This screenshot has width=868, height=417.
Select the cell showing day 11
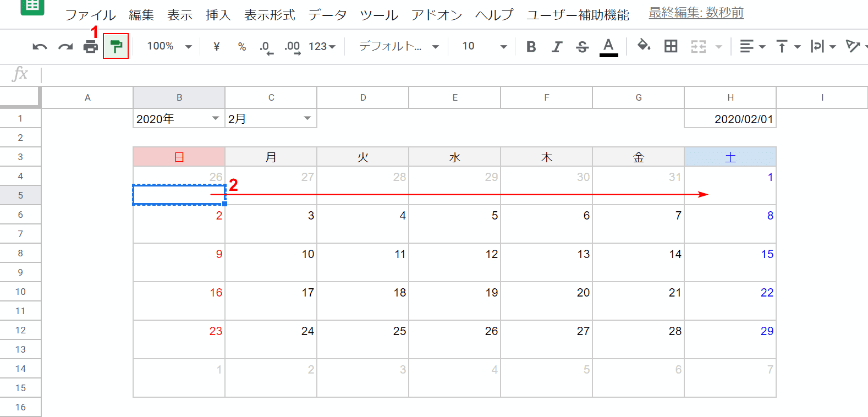pyautogui.click(x=363, y=253)
